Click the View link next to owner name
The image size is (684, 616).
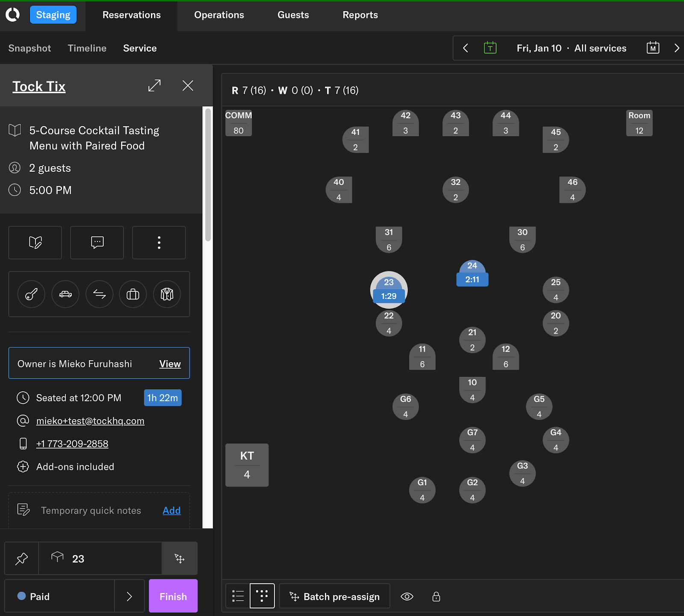tap(170, 364)
